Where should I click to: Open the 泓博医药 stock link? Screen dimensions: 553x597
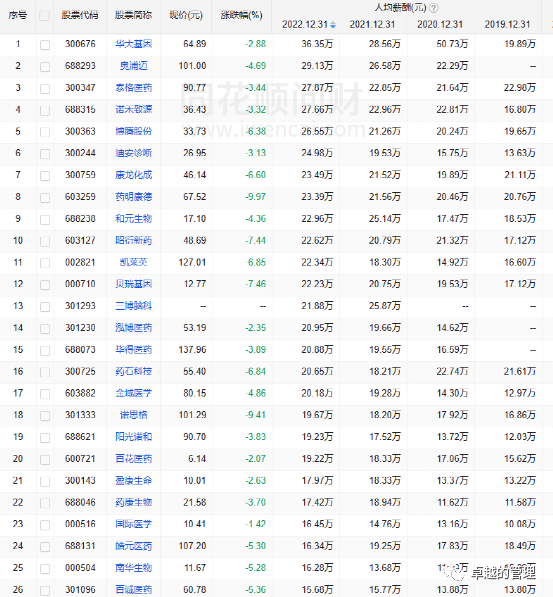click(134, 328)
